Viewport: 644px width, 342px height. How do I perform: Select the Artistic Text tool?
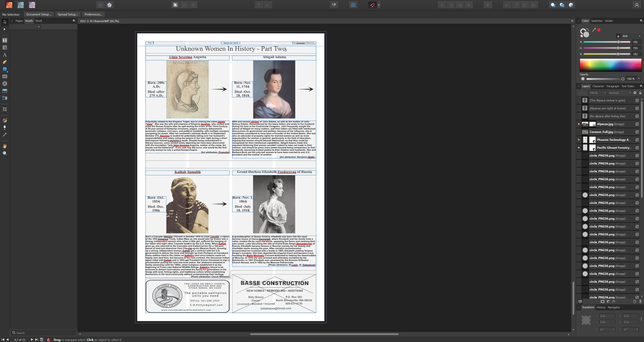[x=5, y=55]
